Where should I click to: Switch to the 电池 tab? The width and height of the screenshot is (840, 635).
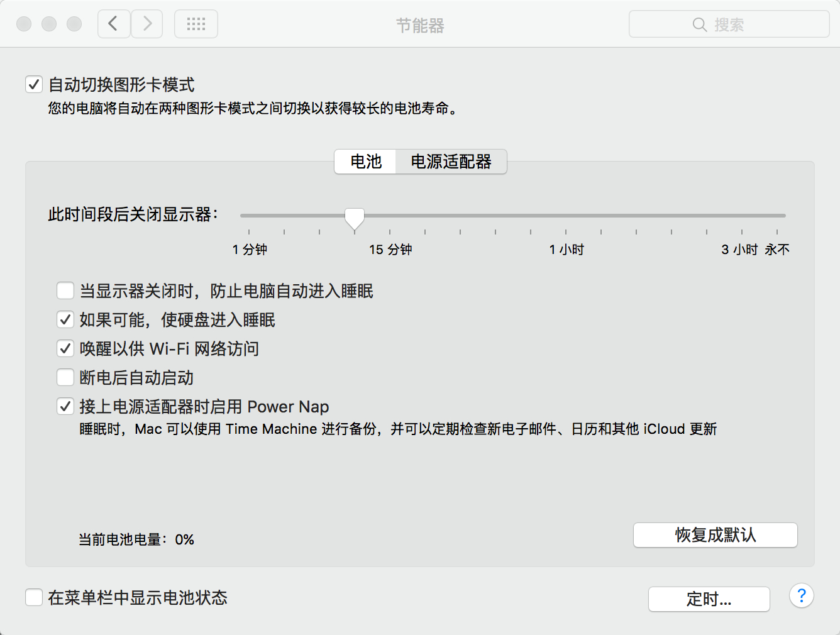(366, 162)
